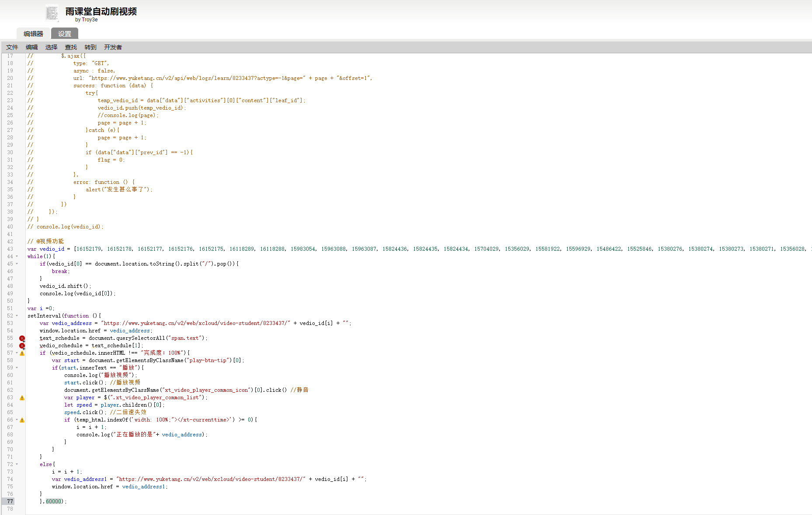The image size is (812, 515).
Task: Select the 编辑器 tab
Action: click(x=33, y=33)
